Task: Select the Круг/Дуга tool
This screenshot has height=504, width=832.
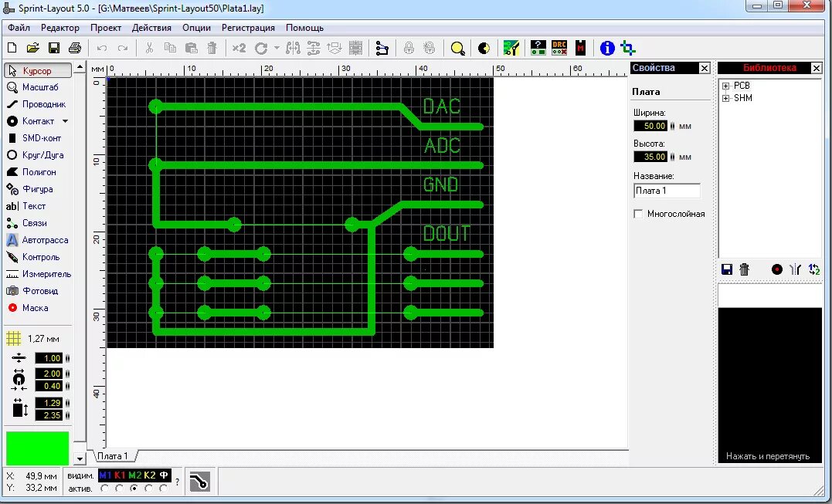Action: tap(38, 155)
